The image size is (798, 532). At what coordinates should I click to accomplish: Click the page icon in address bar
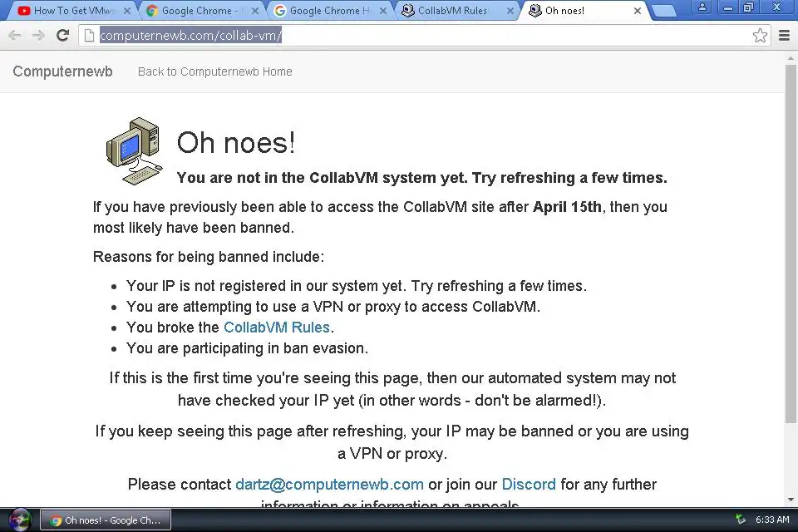[x=89, y=35]
